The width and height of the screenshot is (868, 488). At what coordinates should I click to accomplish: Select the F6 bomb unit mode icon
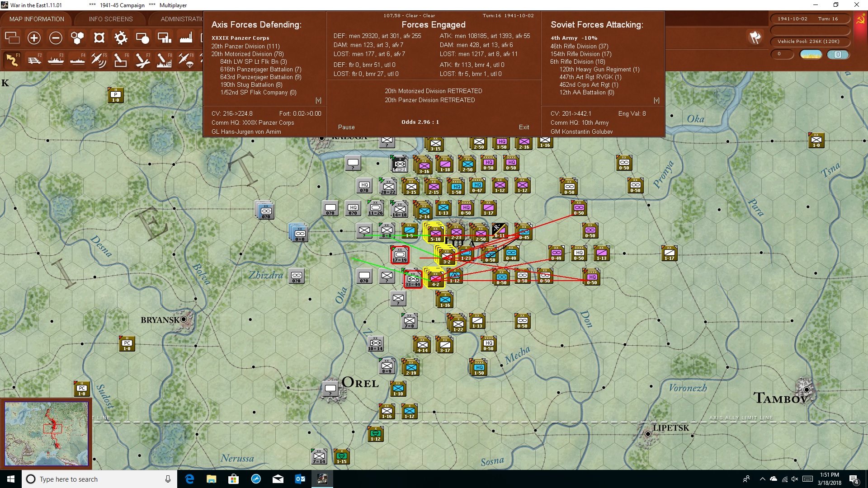(121, 60)
